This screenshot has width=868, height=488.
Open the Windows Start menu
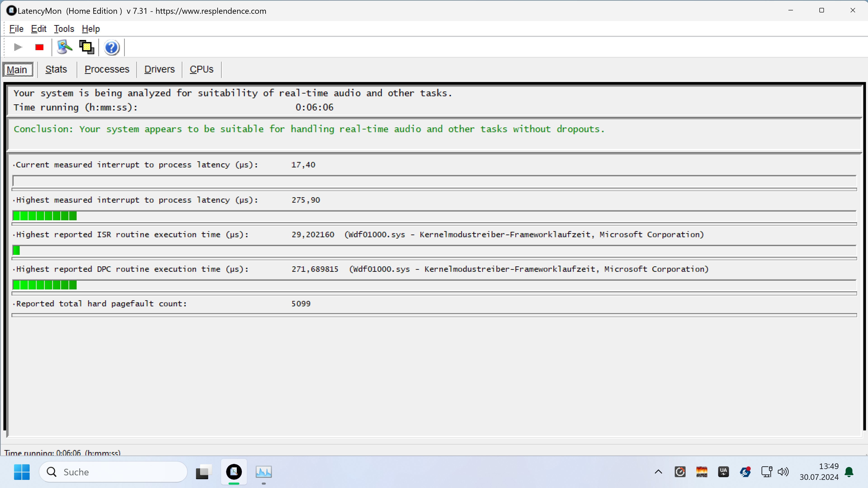tap(22, 472)
